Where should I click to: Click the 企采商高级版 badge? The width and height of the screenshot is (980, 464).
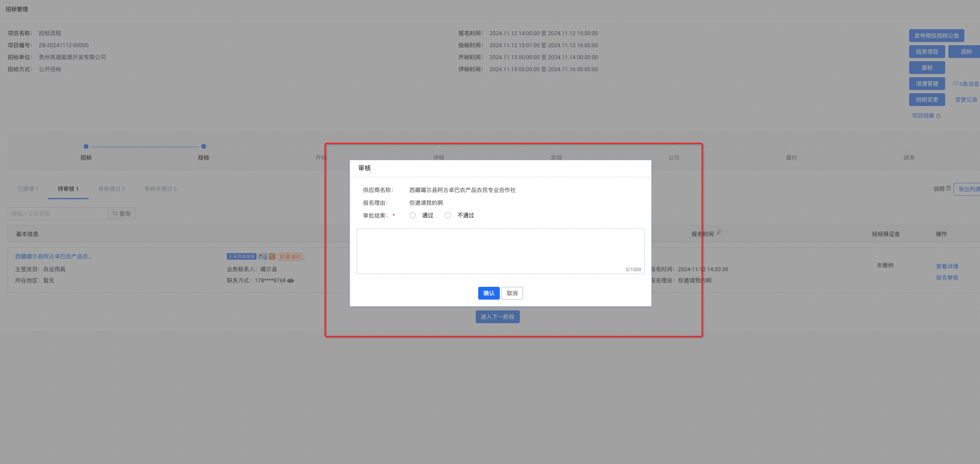pyautogui.click(x=241, y=256)
